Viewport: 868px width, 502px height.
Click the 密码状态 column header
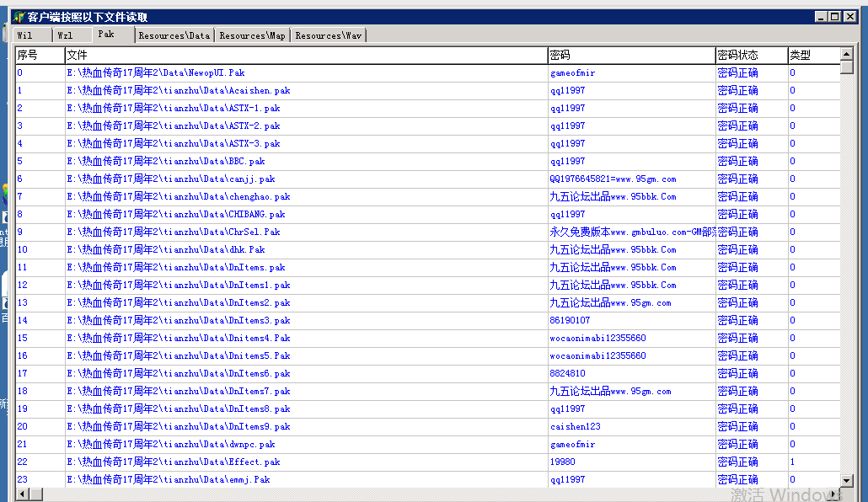pyautogui.click(x=752, y=56)
